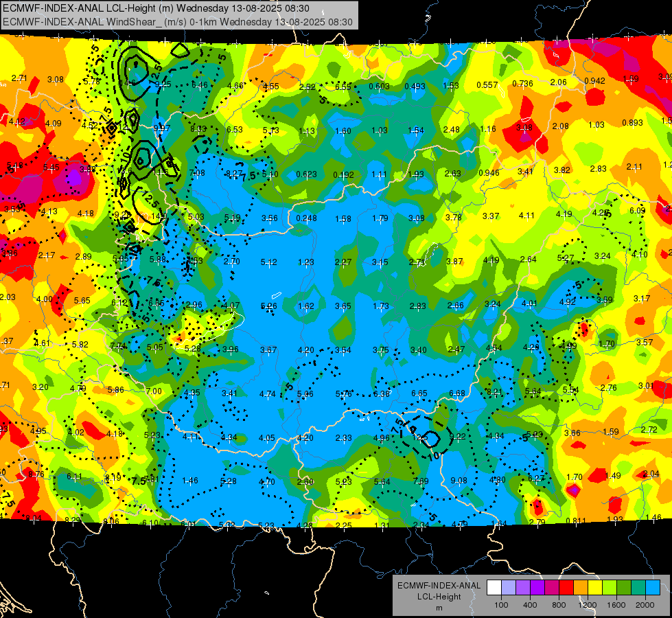Click the grid value 5.65
672x618 pixels.
coord(82,301)
